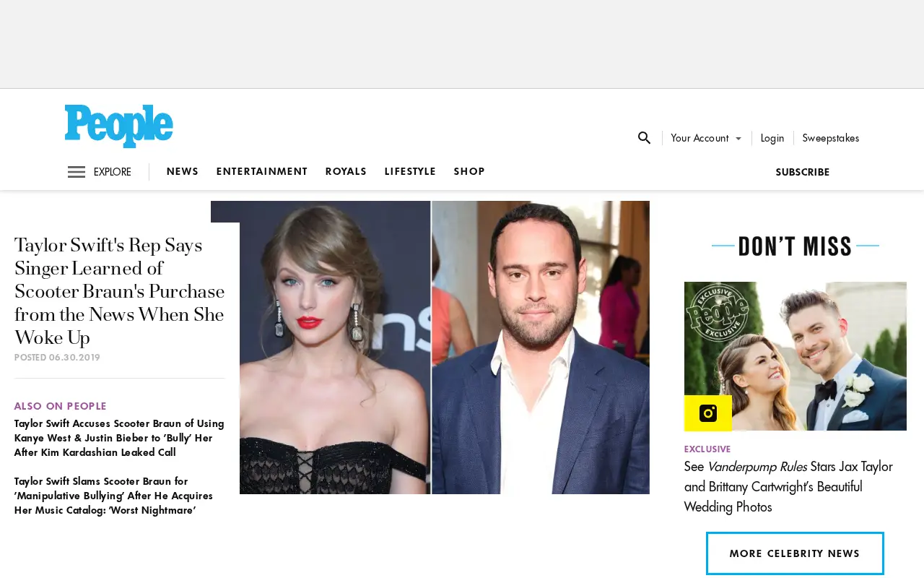
Task: Select Royals in the navigation bar
Action: 346,171
